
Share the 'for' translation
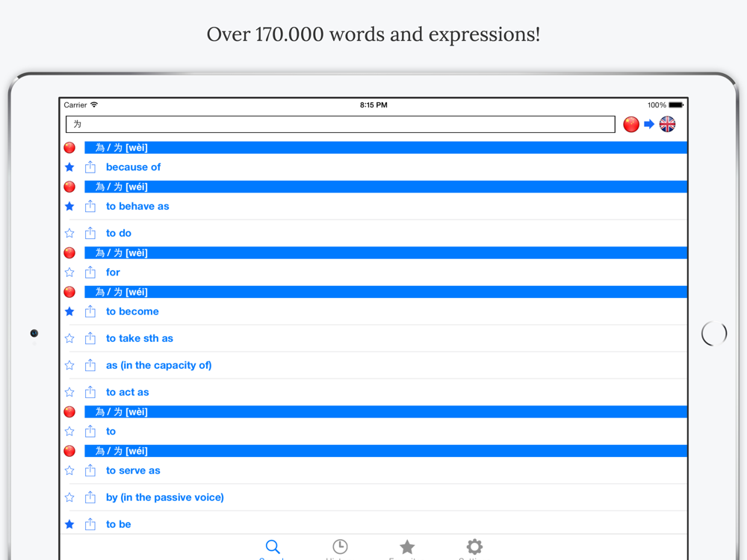point(90,272)
